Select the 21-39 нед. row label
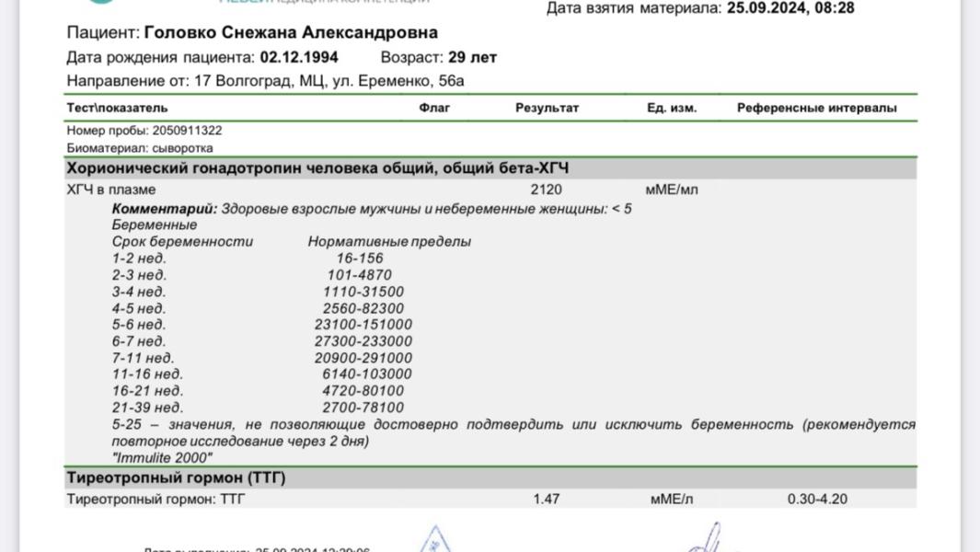Screen dimensions: 980x552 [x=147, y=408]
